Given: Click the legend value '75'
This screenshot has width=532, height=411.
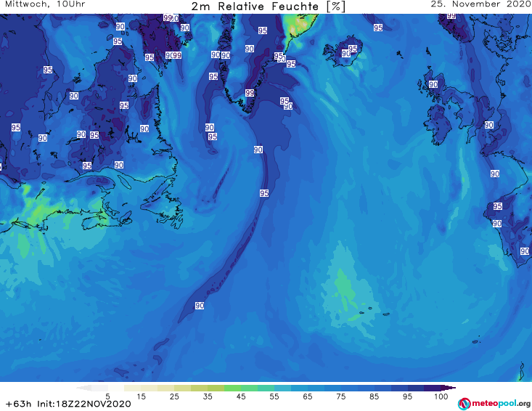Looking at the screenshot, I should pos(340,396).
